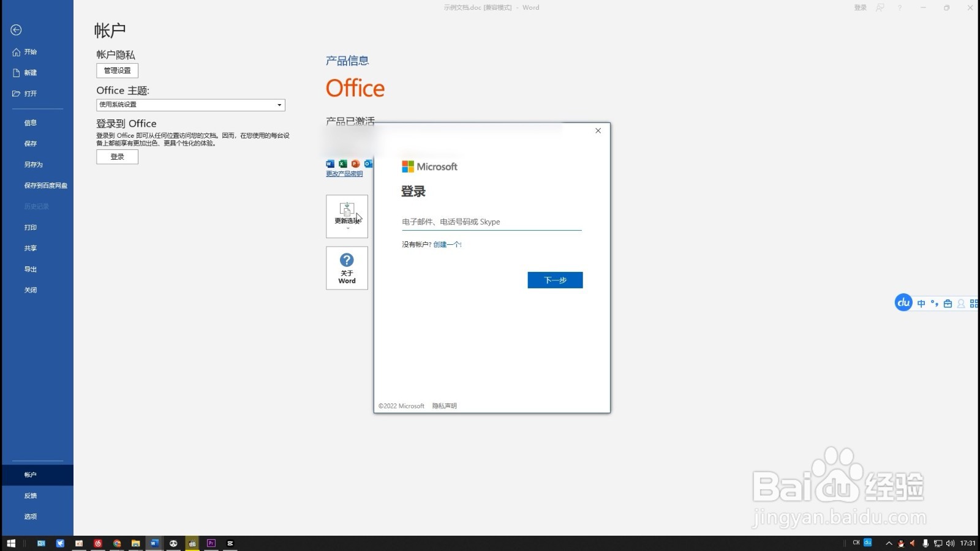Click the QQ penguin tray icon
This screenshot has height=551, width=980.
tap(901, 543)
